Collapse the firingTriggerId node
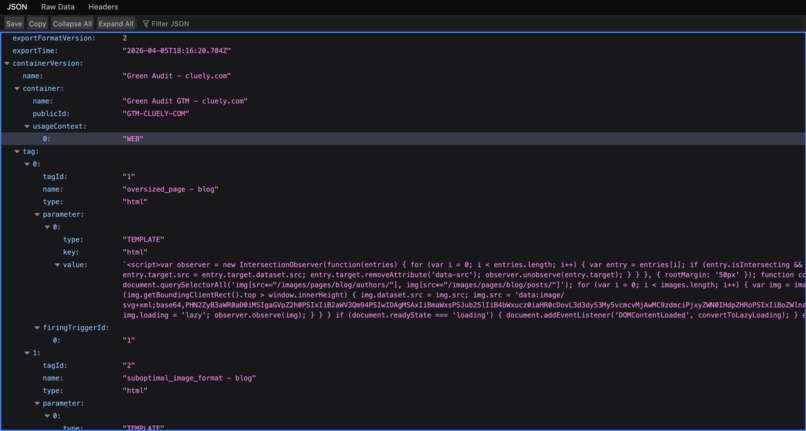Viewport: 806px width, 431px height. click(x=37, y=328)
